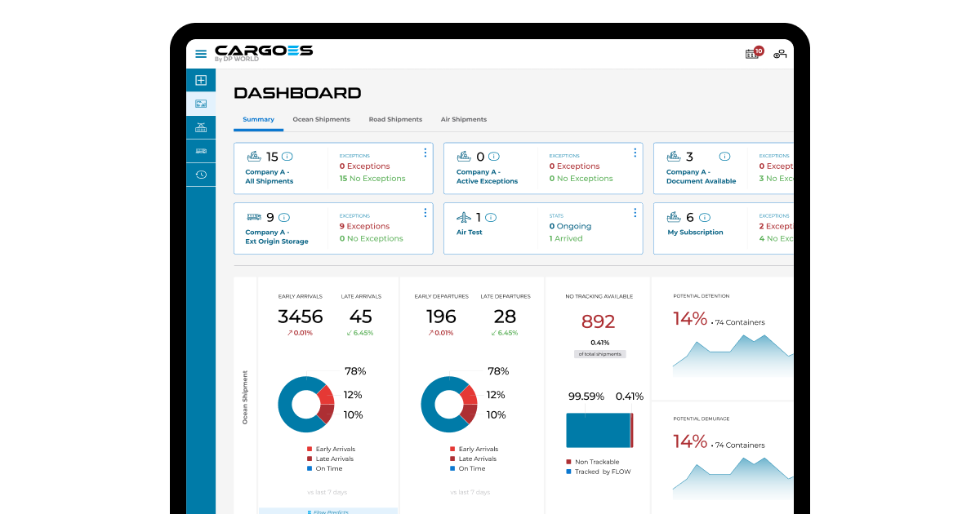This screenshot has height=514, width=980.
Task: Click the info icon on Air Test card
Action: [x=492, y=218]
